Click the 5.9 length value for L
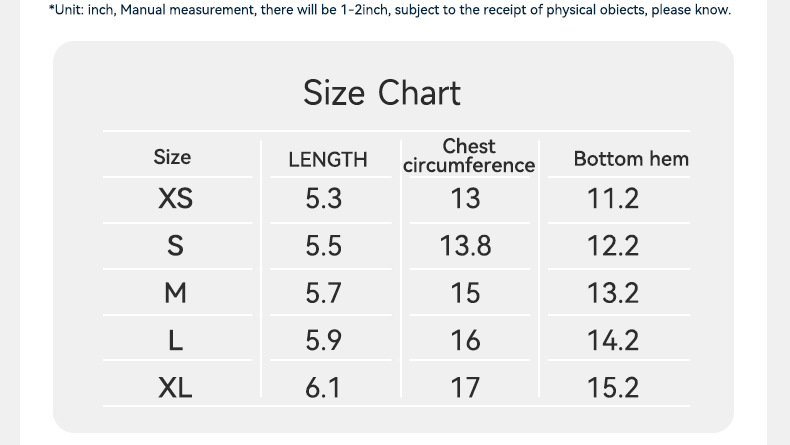Image resolution: width=790 pixels, height=445 pixels. [x=323, y=341]
